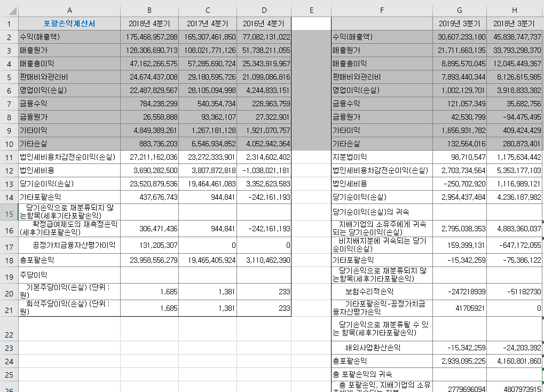The image size is (544, 392).
Task: Select cell with 2,939,095,225
Action: (x=460, y=361)
